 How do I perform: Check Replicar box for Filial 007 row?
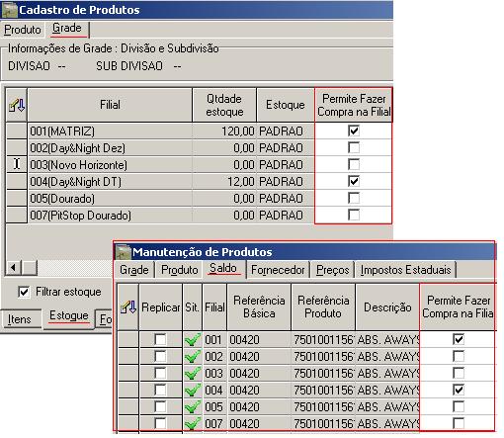coord(160,423)
